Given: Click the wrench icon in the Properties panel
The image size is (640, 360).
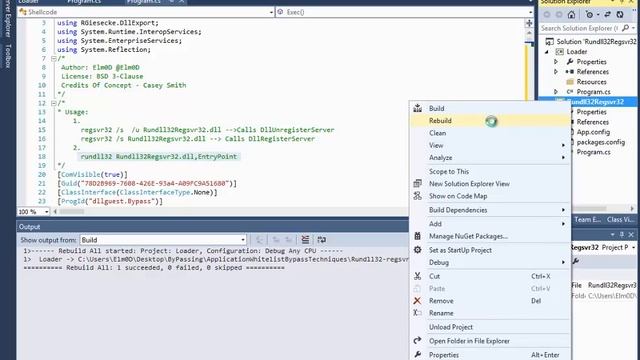Looking at the screenshot, I should coord(576,261).
